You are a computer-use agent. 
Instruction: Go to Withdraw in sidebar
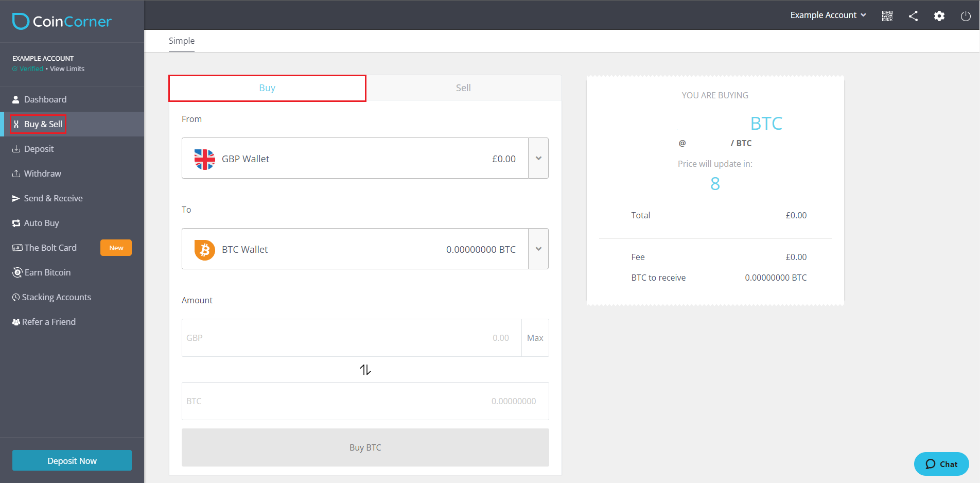click(72, 174)
